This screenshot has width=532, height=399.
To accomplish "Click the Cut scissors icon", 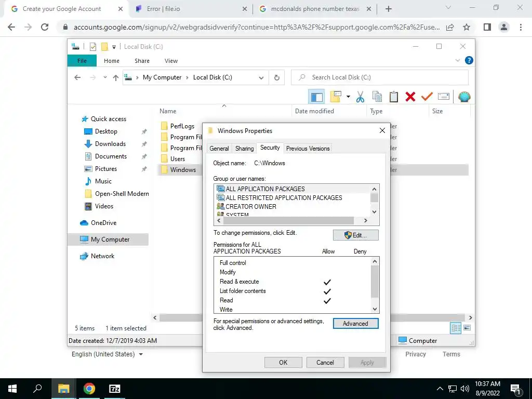I will 360,97.
